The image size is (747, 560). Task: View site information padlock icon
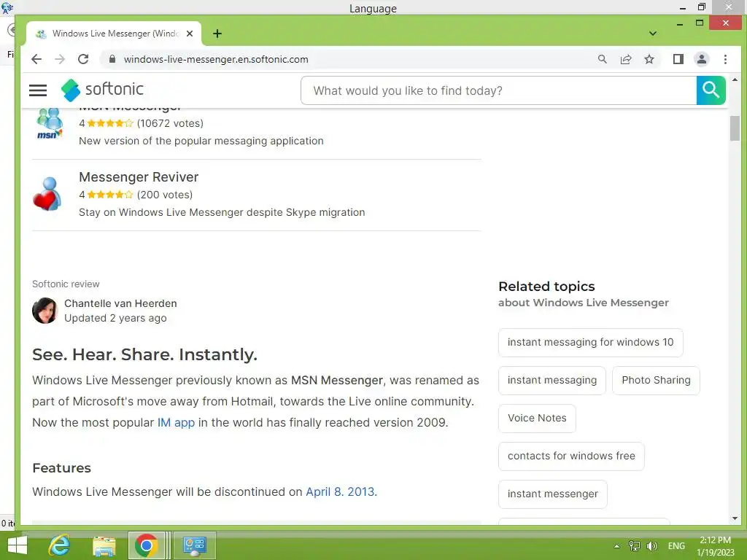(x=112, y=59)
